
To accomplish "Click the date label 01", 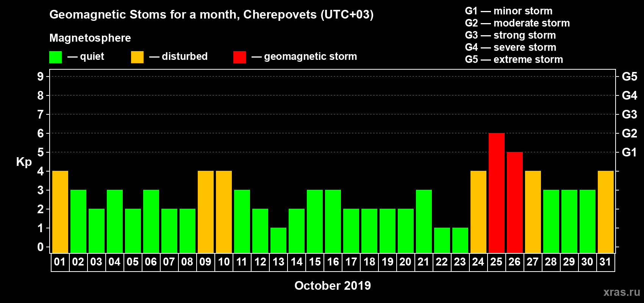I will click(x=60, y=262).
